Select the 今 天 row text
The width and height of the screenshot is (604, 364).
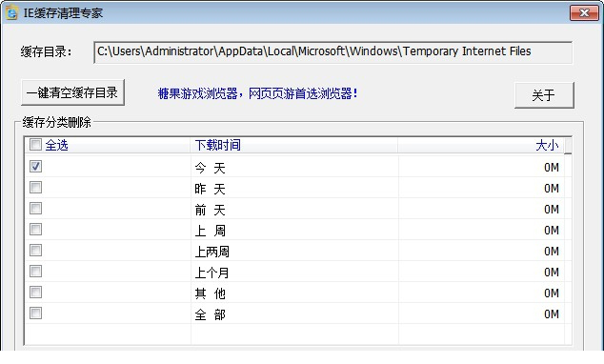pyautogui.click(x=210, y=168)
